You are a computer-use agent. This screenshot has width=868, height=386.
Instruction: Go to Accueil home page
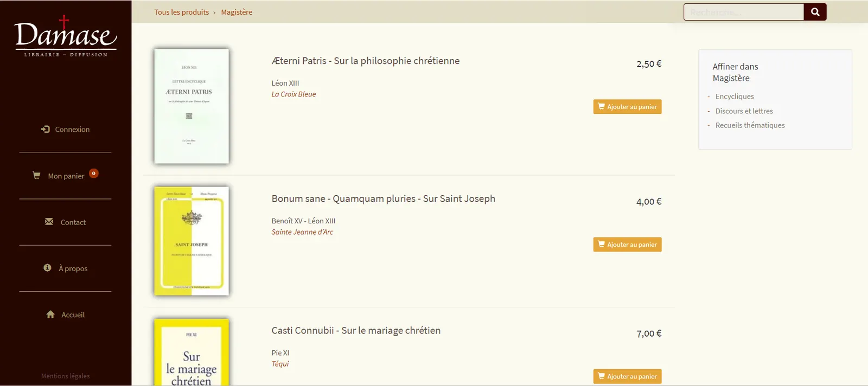click(x=65, y=314)
